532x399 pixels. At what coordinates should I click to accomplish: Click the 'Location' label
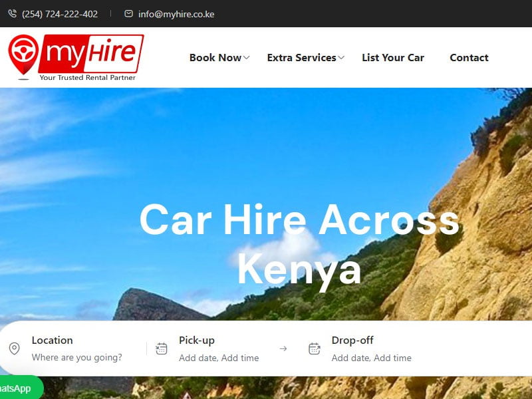[x=53, y=340]
